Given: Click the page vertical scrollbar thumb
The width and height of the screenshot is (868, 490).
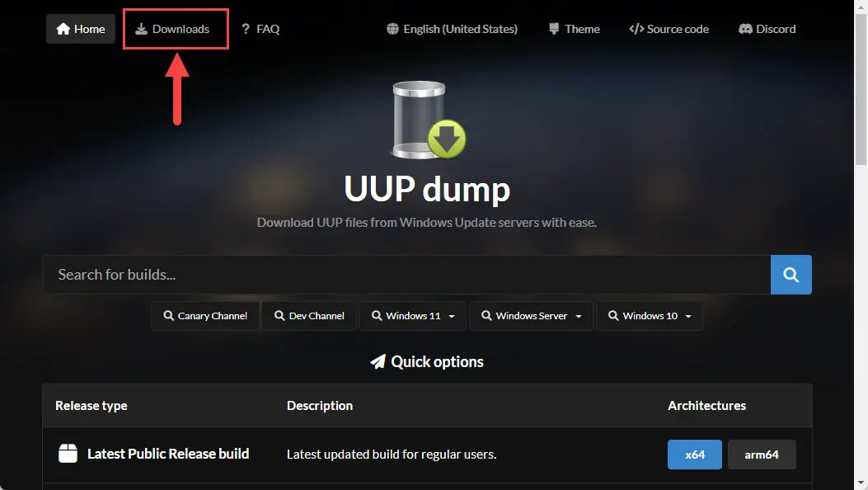Looking at the screenshot, I should click(x=861, y=88).
